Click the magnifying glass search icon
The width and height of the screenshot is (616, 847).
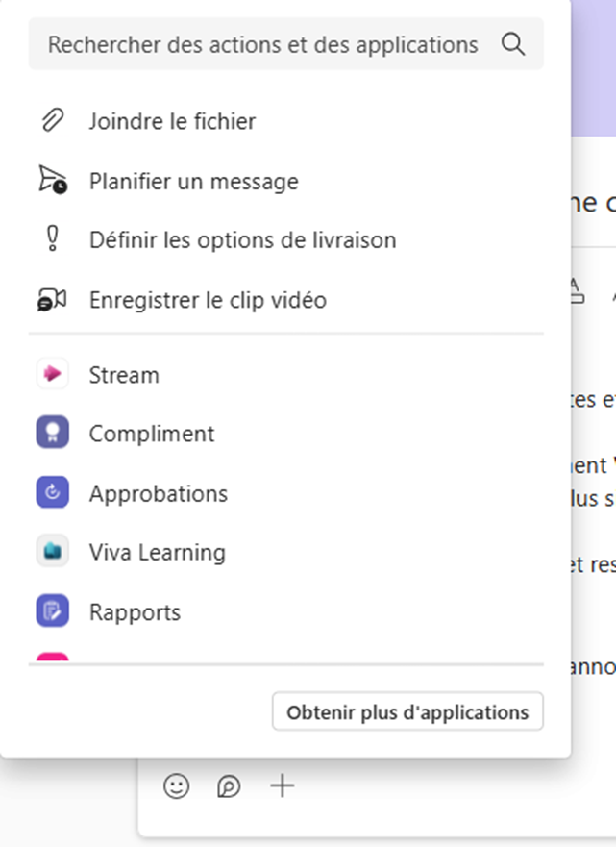[x=513, y=44]
